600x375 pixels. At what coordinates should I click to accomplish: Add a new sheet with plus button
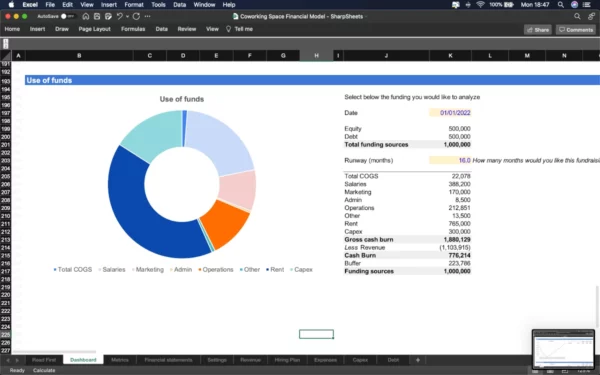click(418, 360)
